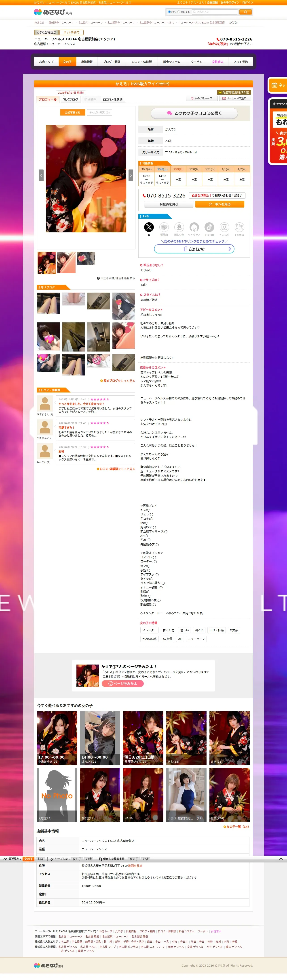
Task: Click the ネット予約可 badge
Action: pos(71,32)
